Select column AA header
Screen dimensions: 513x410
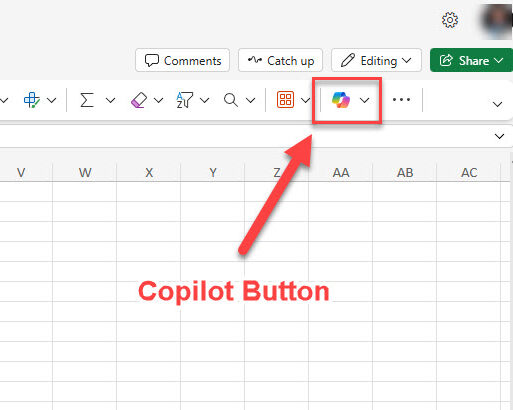341,173
